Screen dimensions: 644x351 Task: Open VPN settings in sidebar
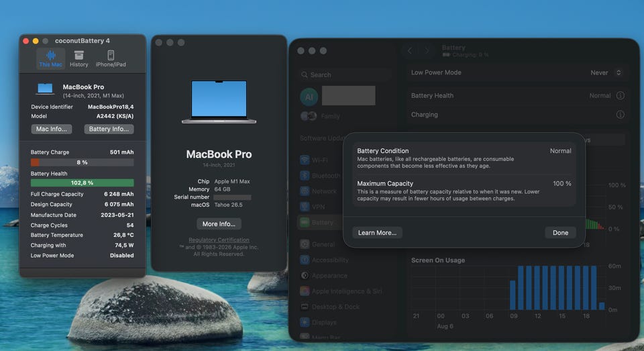coord(313,207)
